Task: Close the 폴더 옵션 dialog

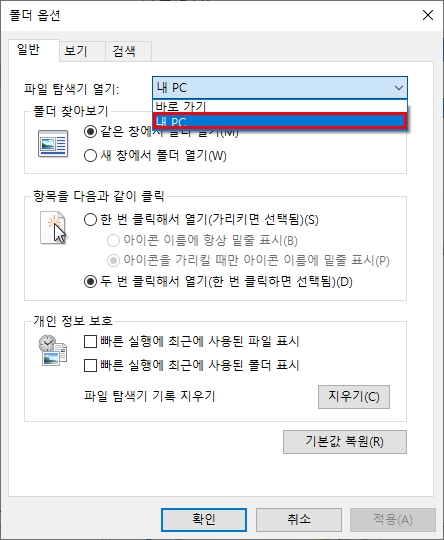Action: tap(428, 15)
